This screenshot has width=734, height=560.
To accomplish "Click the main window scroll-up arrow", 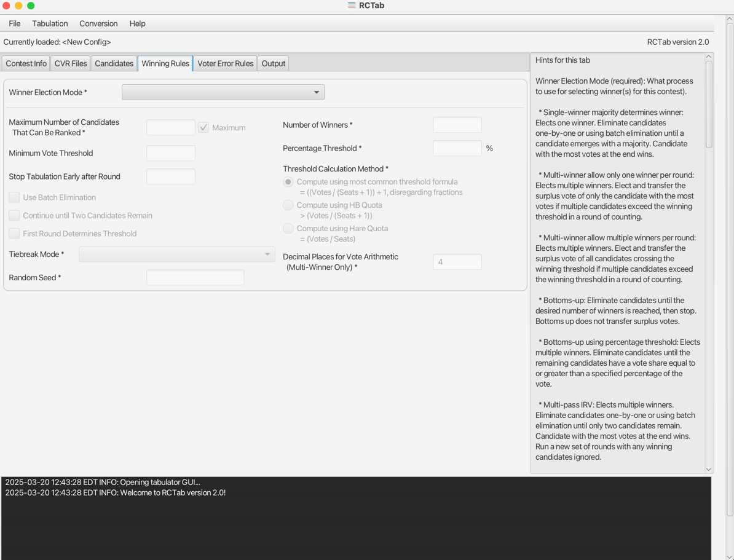I will coord(730,19).
